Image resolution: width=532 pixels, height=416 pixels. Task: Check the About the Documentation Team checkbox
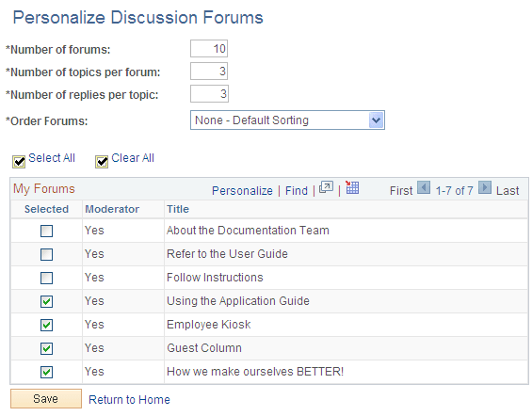click(46, 232)
